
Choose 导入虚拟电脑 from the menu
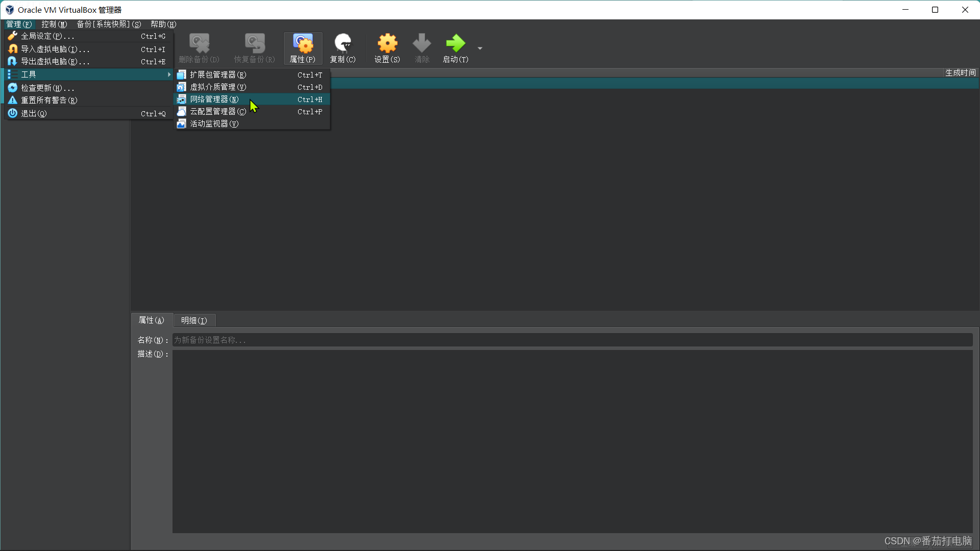[x=89, y=49]
